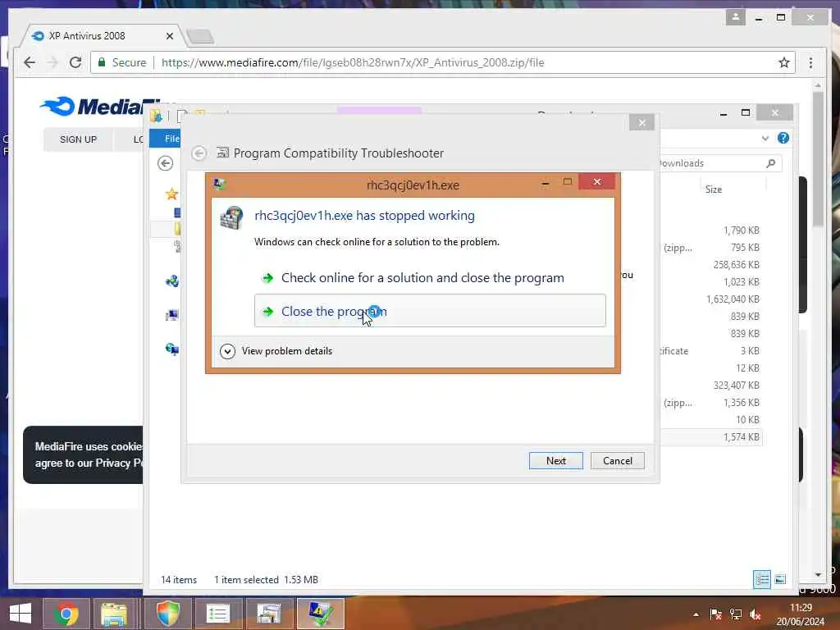Open the checklist app in taskbar
This screenshot has height=630, width=840.
point(218,614)
